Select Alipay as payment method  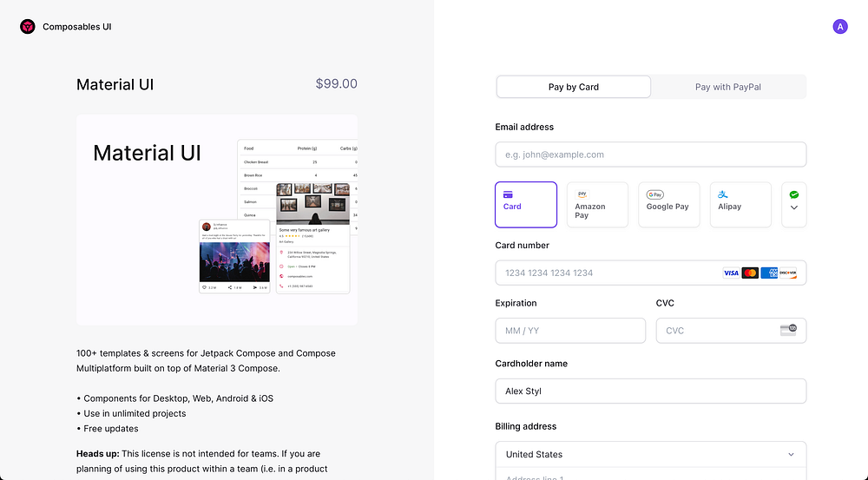(740, 205)
